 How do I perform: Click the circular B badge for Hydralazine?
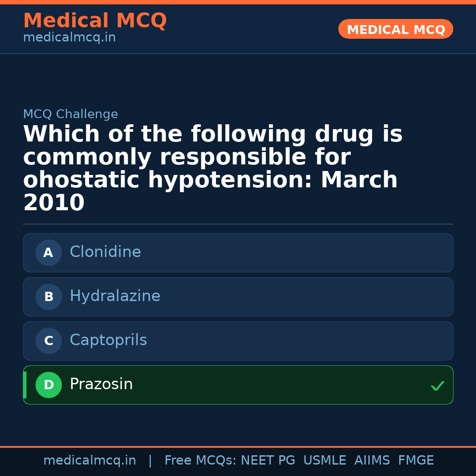tap(48, 297)
